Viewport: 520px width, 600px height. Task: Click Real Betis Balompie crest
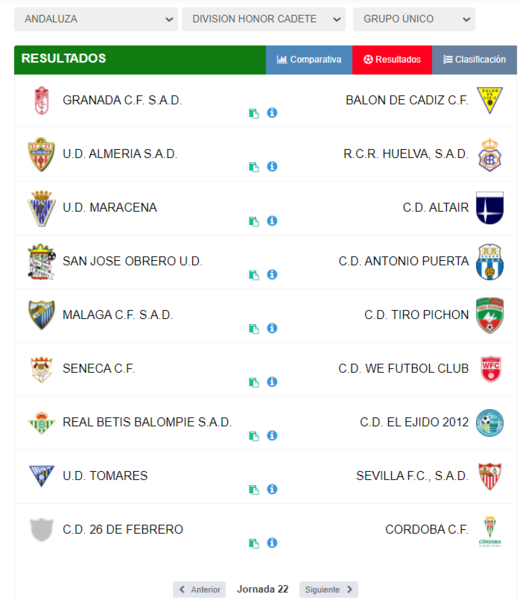[42, 422]
